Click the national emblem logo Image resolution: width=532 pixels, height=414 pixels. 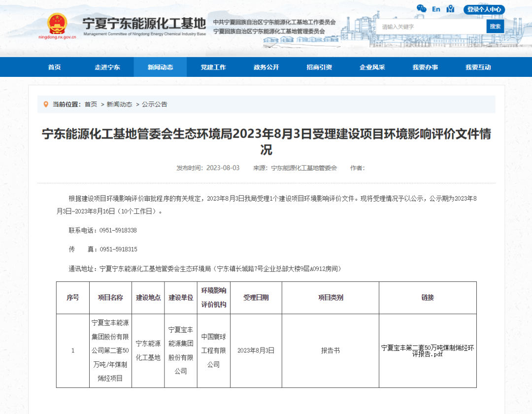pyautogui.click(x=57, y=24)
